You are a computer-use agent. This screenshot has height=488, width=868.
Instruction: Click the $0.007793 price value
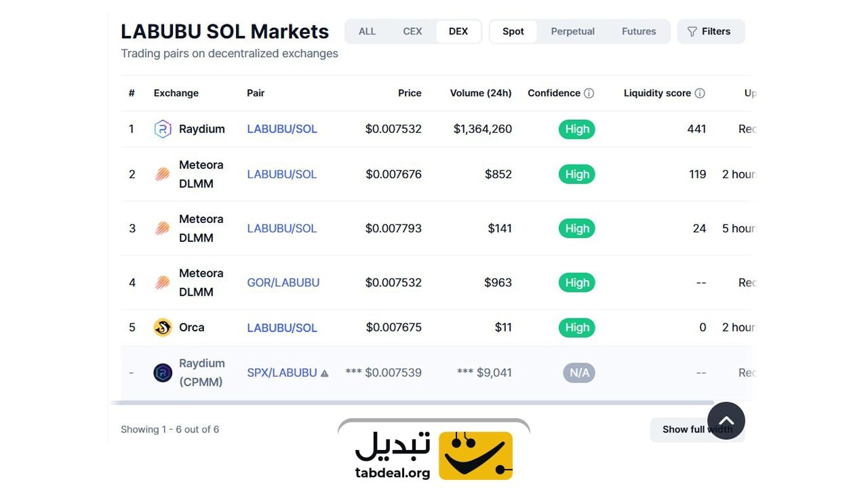click(393, 228)
